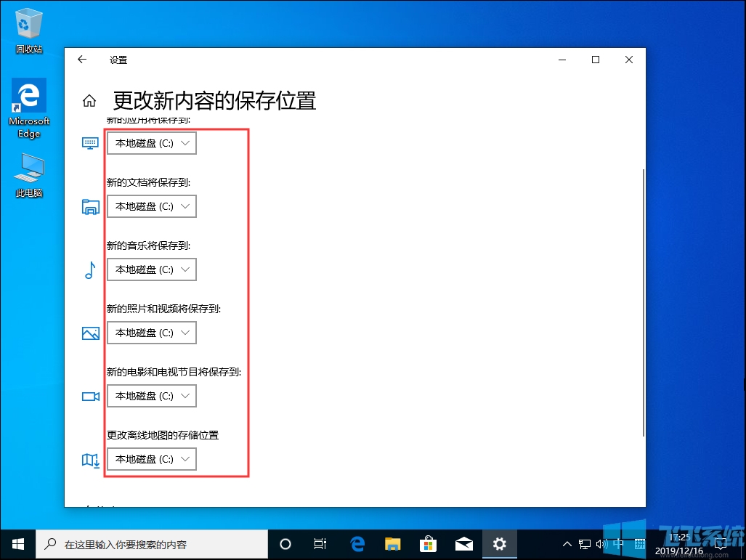Open the save location dropdown for new apps

pos(151,142)
